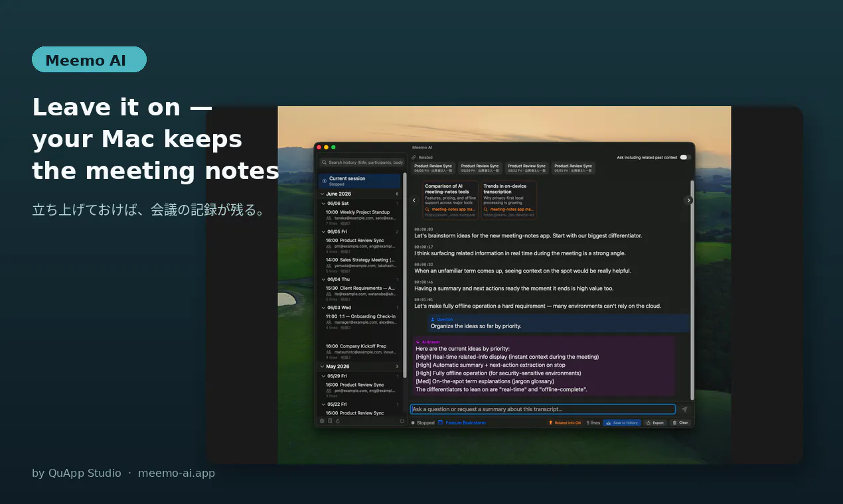Open the Sales Strategy Meeting entry
843x504 pixels.
[361, 265]
